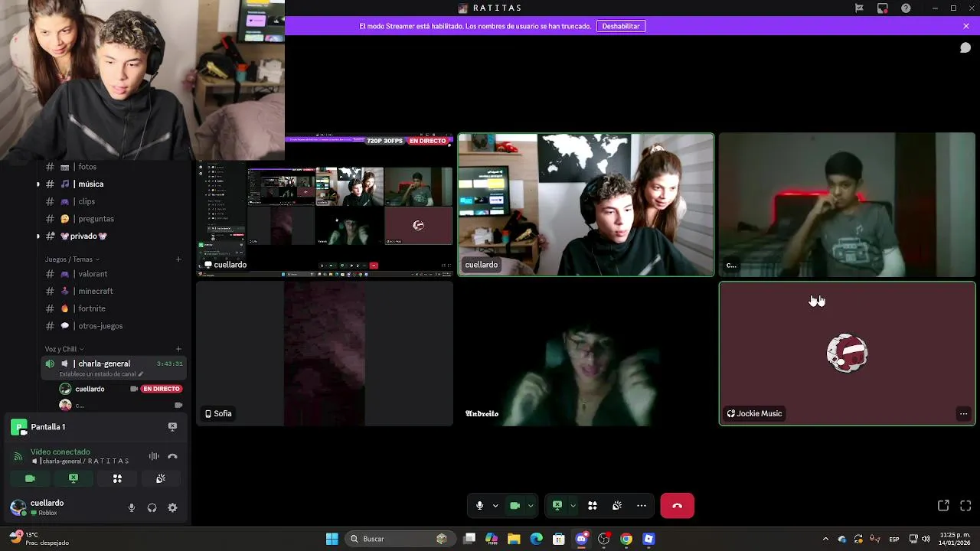
Task: Show the call chat bubble icon
Action: (965, 47)
